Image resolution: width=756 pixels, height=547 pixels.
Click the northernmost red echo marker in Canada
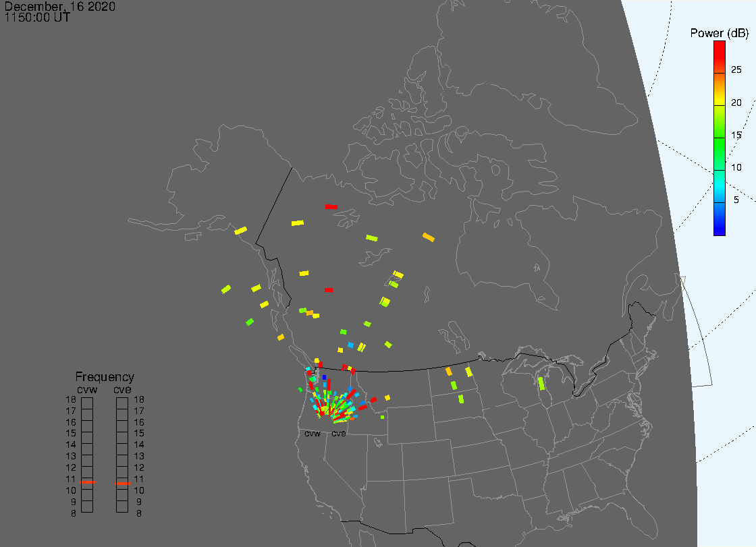(331, 207)
